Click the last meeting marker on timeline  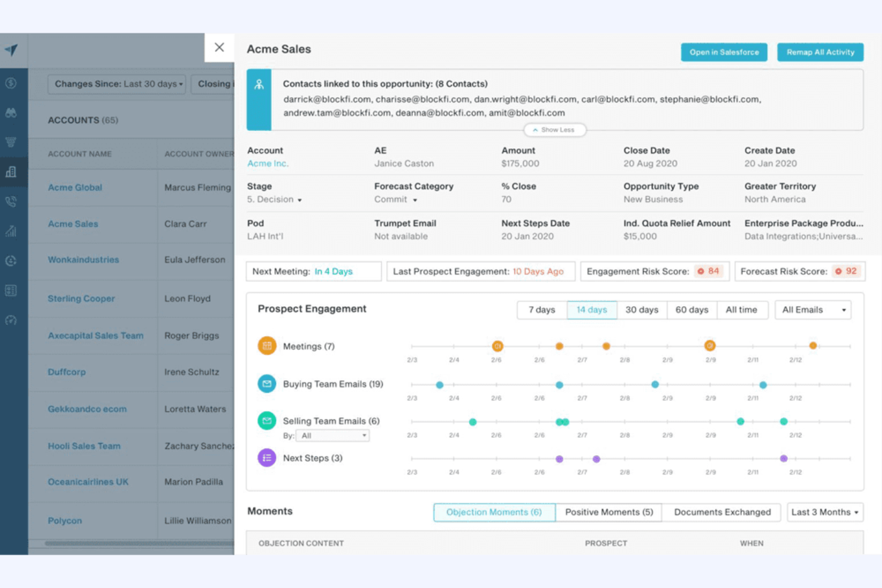813,346
